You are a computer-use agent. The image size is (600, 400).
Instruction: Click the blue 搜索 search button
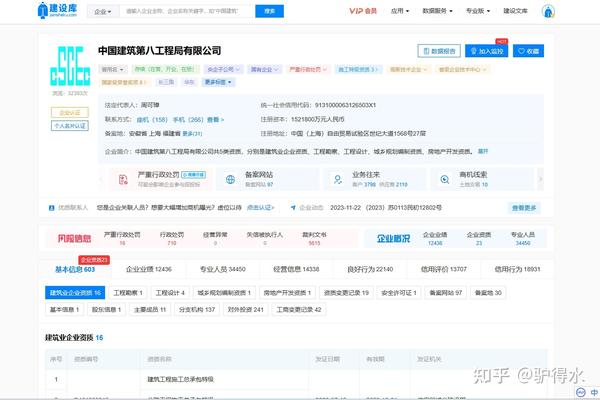(x=269, y=11)
